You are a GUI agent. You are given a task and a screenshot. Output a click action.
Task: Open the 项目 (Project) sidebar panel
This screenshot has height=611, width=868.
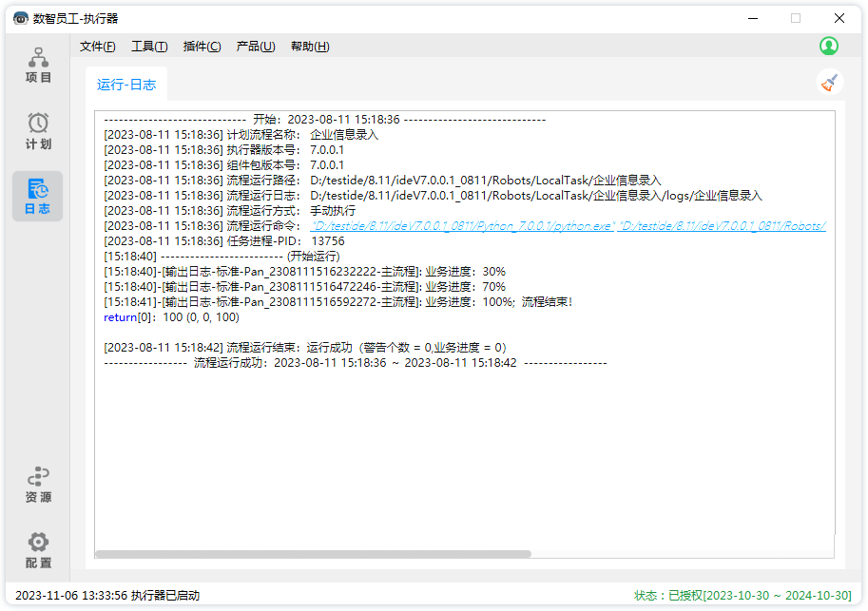click(x=38, y=65)
